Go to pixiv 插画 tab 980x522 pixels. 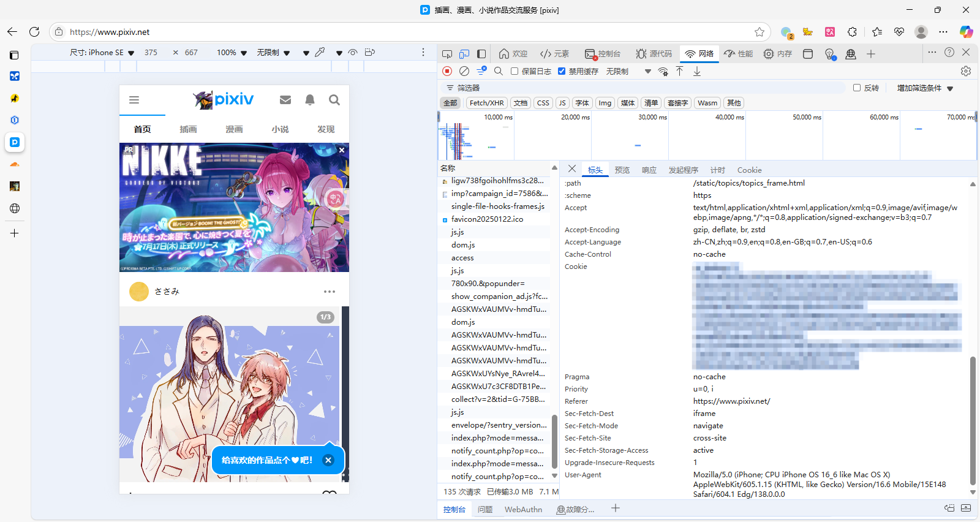point(188,129)
